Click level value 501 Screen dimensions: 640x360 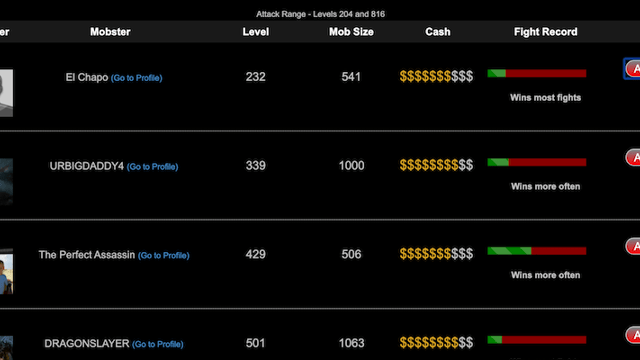256,343
